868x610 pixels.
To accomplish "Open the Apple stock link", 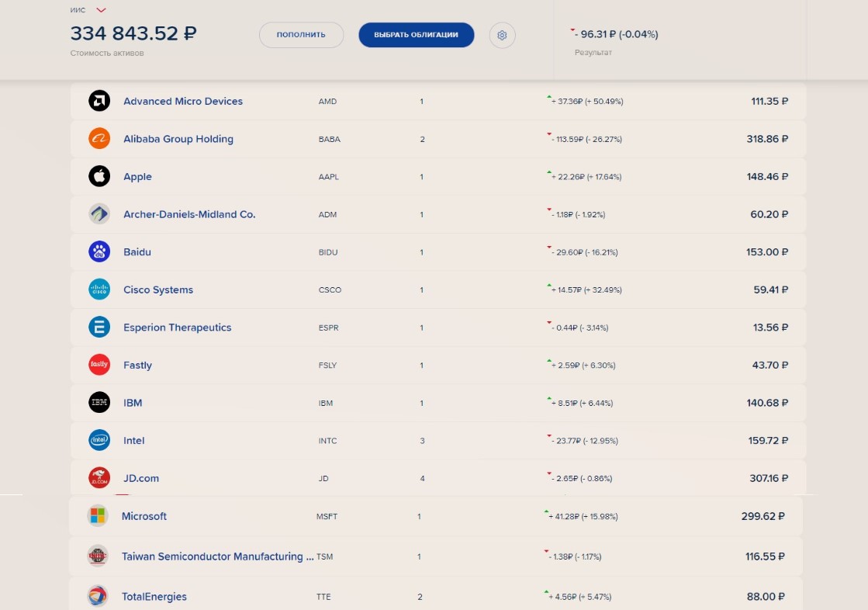I will (x=137, y=177).
